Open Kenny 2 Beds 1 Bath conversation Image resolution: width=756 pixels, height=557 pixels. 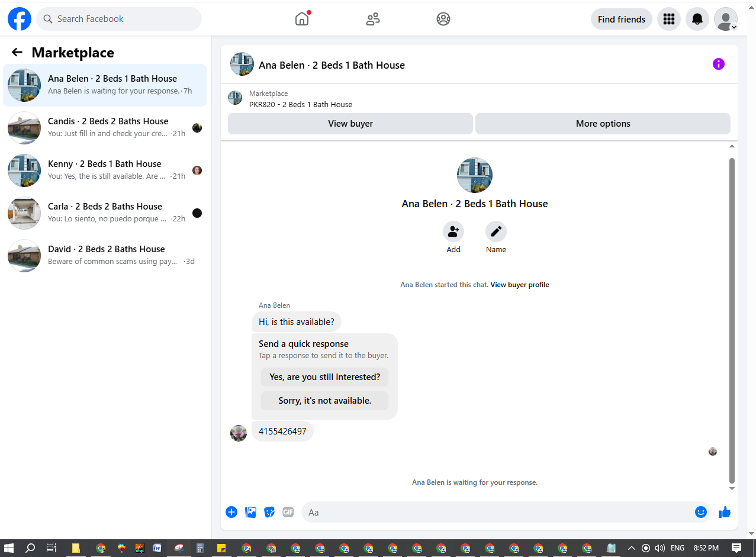point(105,170)
